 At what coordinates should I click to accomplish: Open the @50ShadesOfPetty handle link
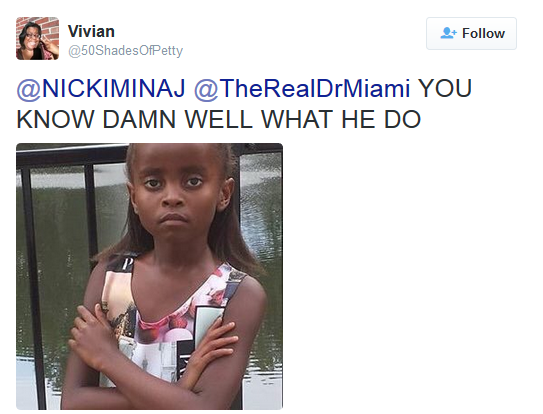pos(125,51)
